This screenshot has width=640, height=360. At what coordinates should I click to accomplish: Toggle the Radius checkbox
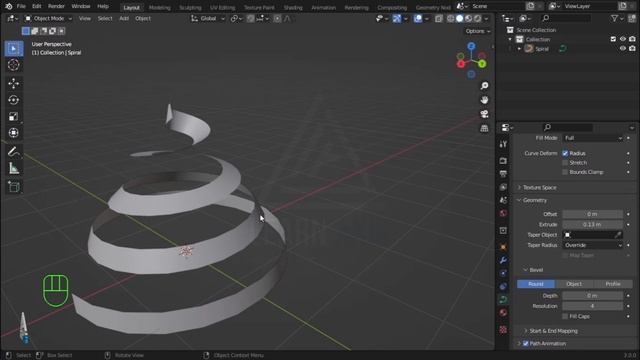click(x=565, y=153)
